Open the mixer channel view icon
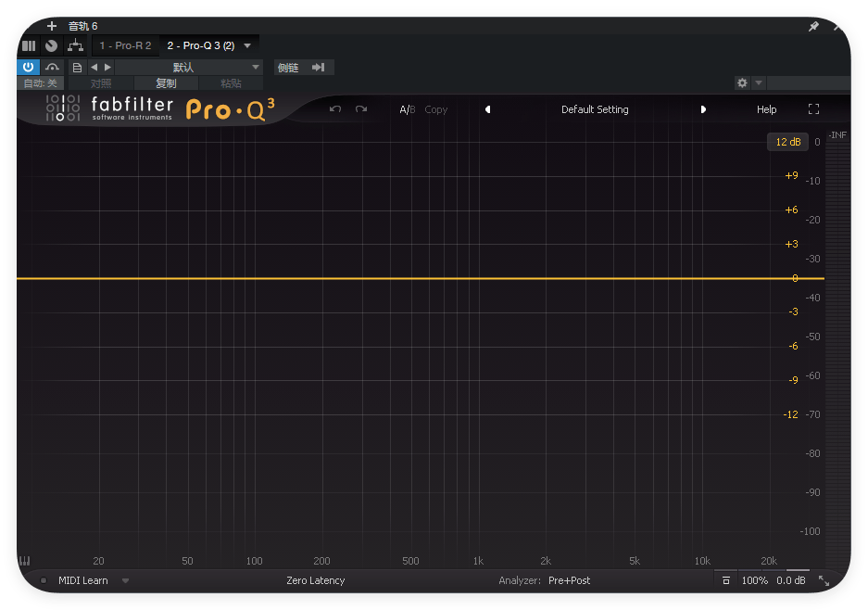The height and width of the screenshot is (610, 868). coord(29,46)
